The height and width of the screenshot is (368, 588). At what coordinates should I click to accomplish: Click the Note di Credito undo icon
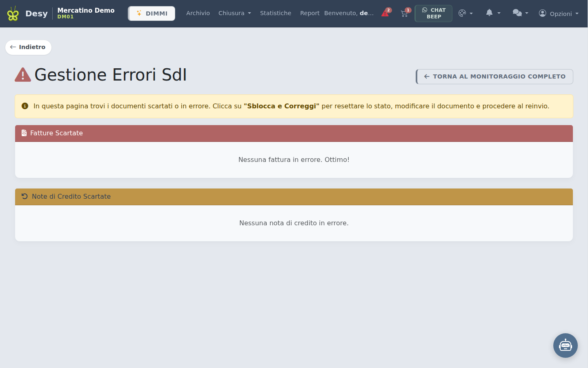click(x=24, y=196)
